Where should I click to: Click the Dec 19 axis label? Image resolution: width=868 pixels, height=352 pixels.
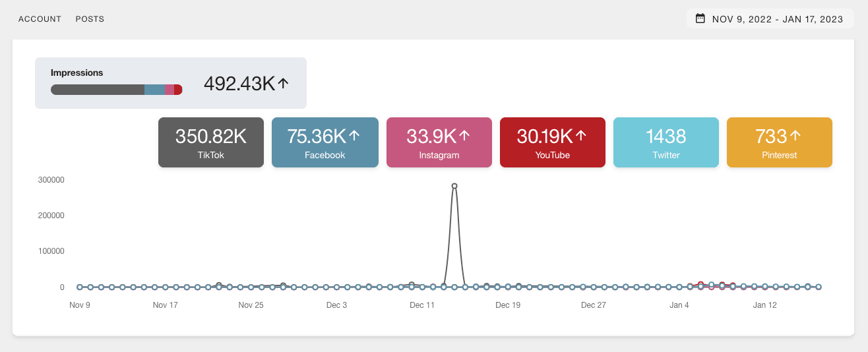[x=508, y=305]
